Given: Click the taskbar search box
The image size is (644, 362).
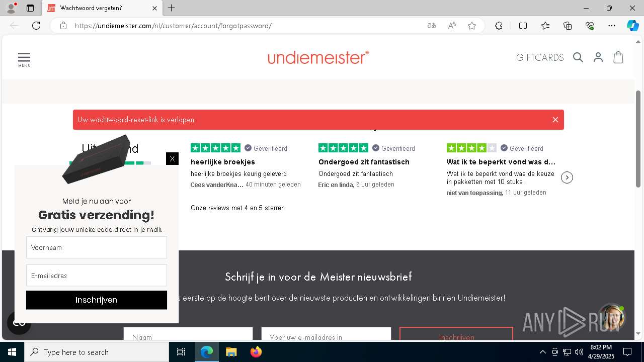Looking at the screenshot, I should pos(97,352).
